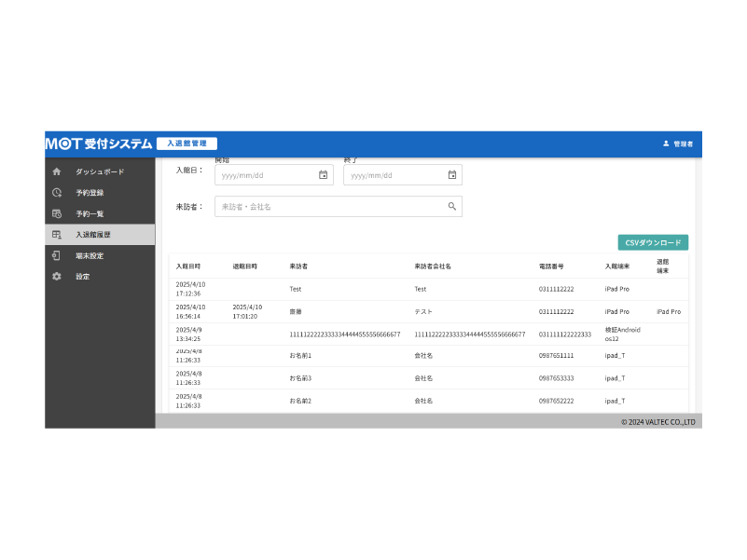Open the start date calendar picker
The width and height of the screenshot is (747, 560).
pos(323,175)
